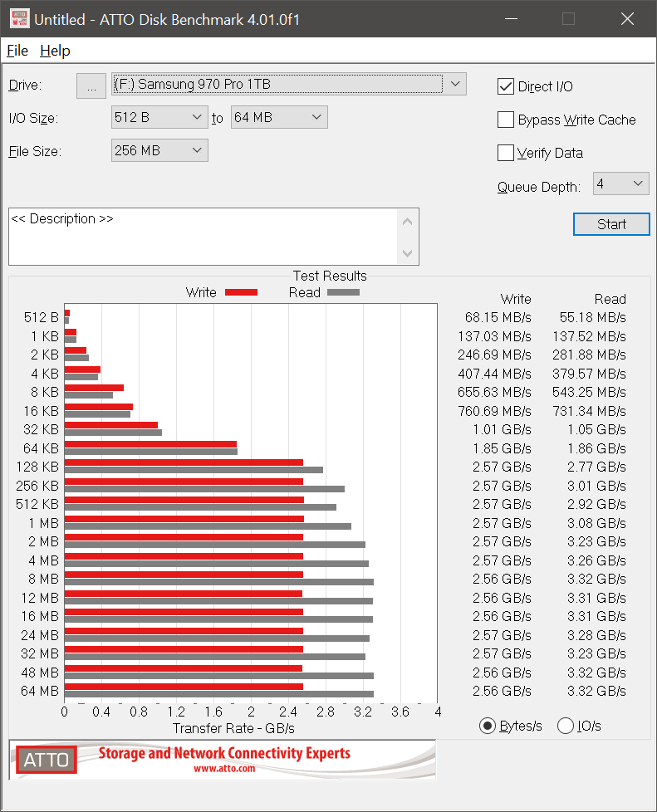Close the ATTO Disk Benchmark window

click(627, 19)
